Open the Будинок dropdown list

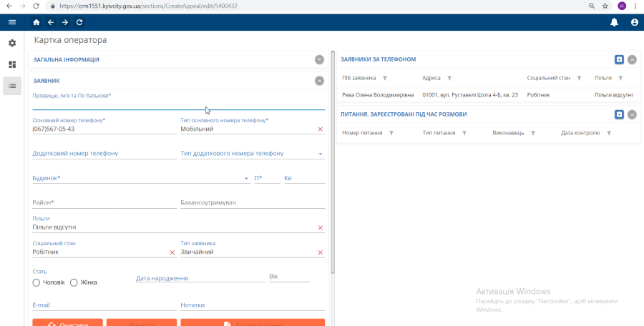tap(246, 179)
